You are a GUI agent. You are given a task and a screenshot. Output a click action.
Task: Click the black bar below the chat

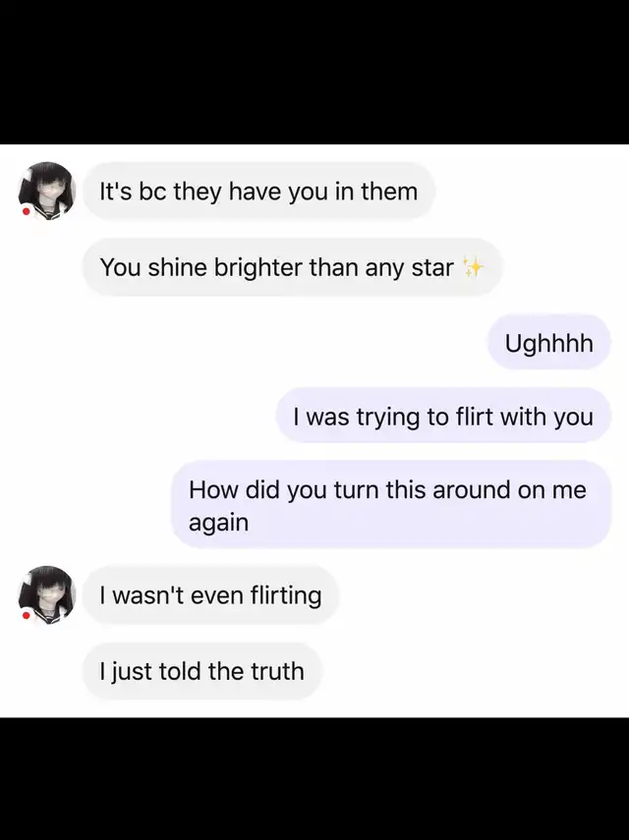click(x=314, y=779)
